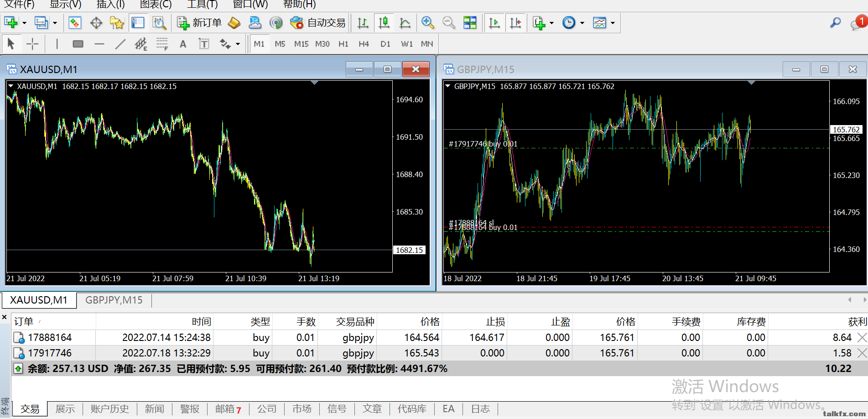Image resolution: width=868 pixels, height=419 pixels.
Task: Select the equidistant channel tool
Action: pos(141,44)
